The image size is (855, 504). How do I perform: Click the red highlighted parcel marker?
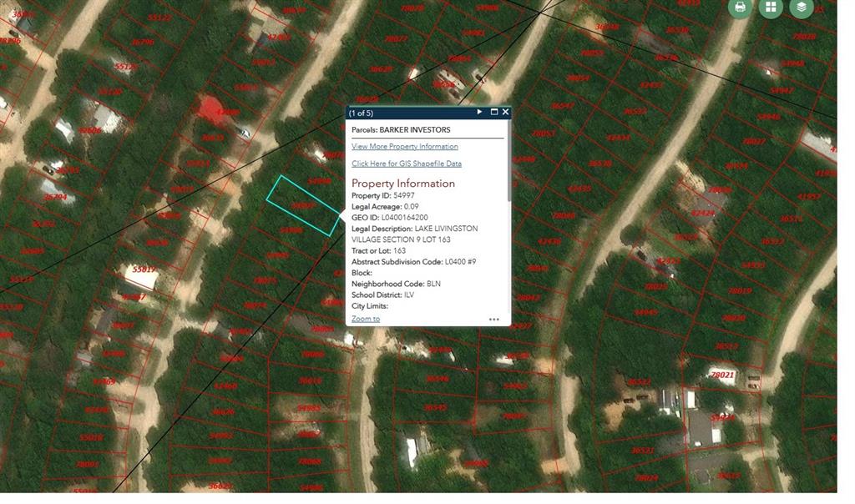(209, 108)
